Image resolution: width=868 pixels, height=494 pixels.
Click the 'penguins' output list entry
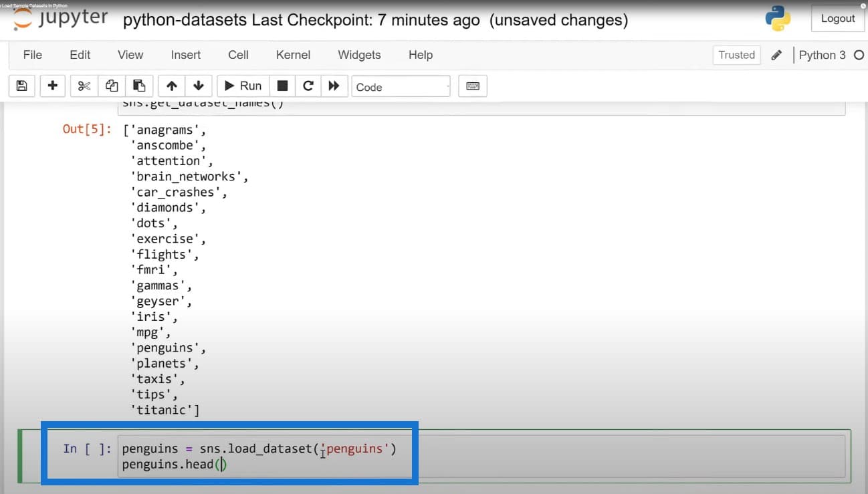[x=168, y=348]
